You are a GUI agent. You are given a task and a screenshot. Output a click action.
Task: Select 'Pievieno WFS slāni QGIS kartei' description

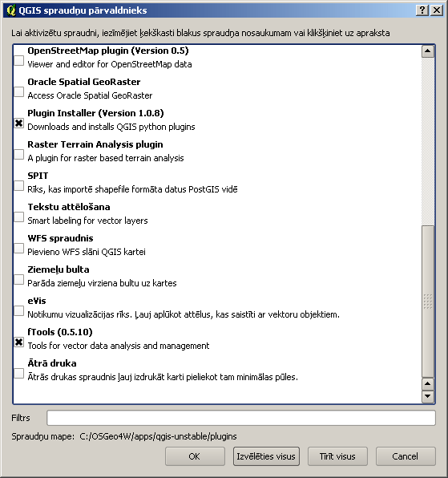(x=87, y=252)
